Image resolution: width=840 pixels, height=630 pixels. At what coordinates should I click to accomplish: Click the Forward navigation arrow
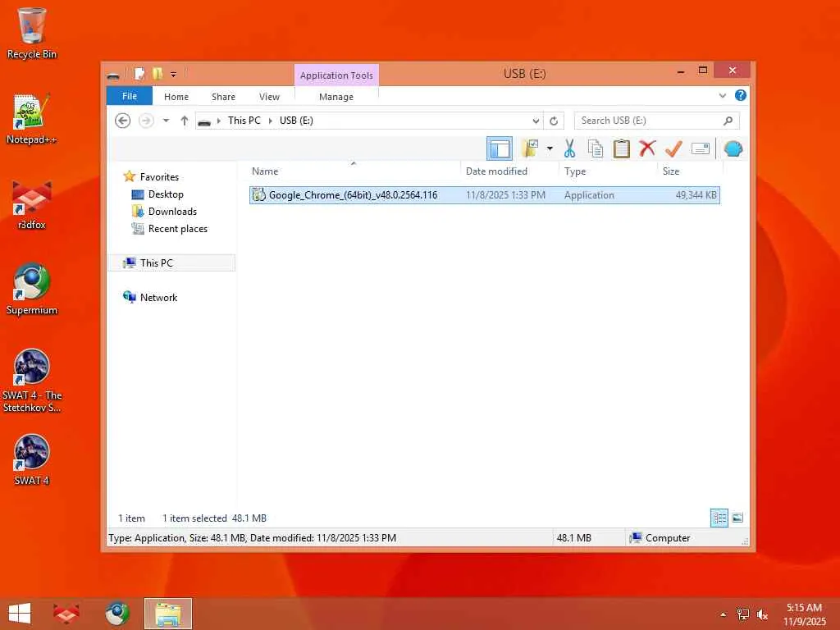(x=146, y=121)
